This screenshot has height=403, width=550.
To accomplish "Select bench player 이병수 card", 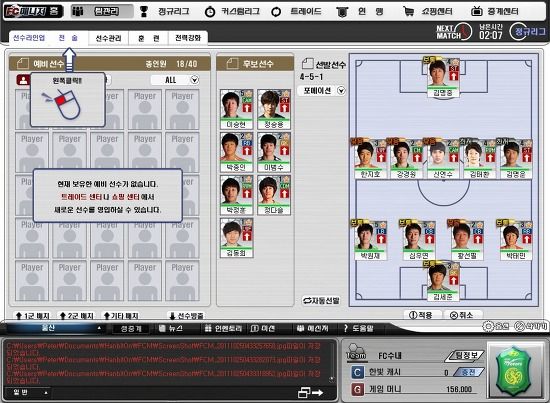I will 274,152.
